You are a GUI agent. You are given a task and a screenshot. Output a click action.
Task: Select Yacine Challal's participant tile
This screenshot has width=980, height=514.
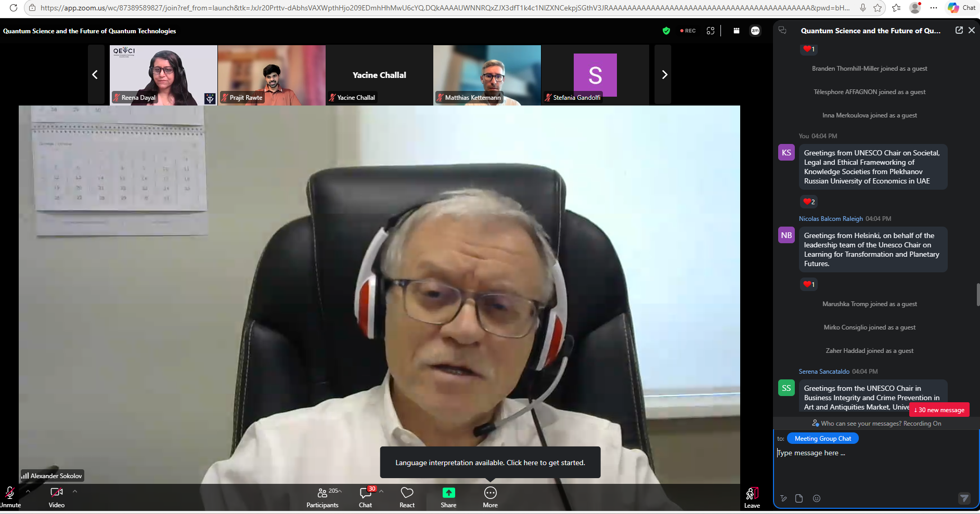[379, 75]
